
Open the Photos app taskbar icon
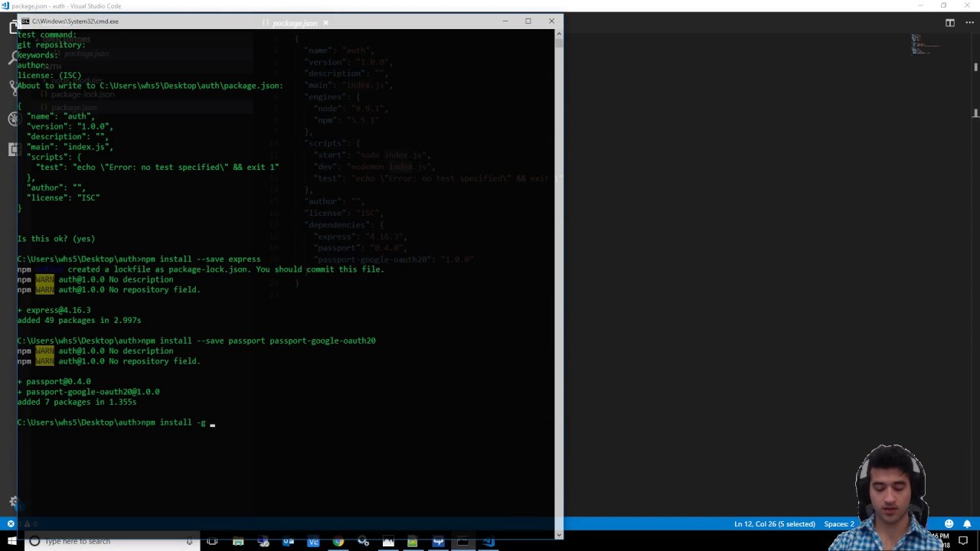point(388,542)
